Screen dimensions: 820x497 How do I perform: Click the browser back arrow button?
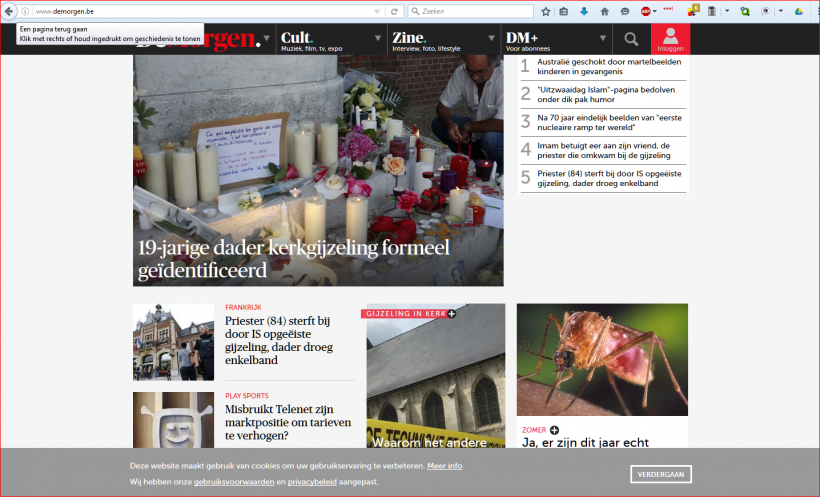pos(10,11)
